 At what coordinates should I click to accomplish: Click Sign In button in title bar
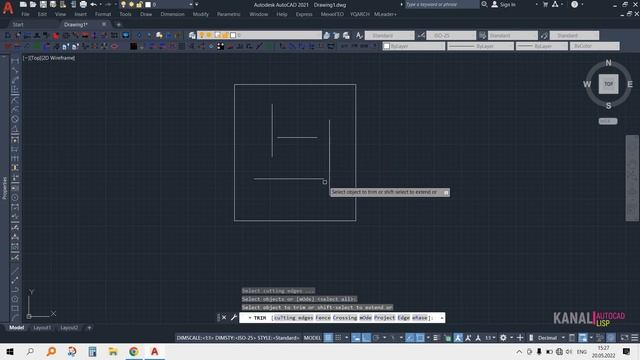point(503,4)
